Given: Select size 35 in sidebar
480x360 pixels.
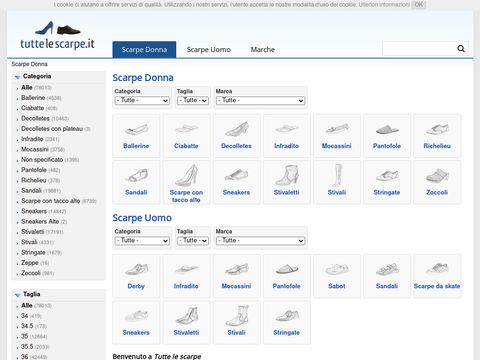Looking at the screenshot, I should [25, 336].
